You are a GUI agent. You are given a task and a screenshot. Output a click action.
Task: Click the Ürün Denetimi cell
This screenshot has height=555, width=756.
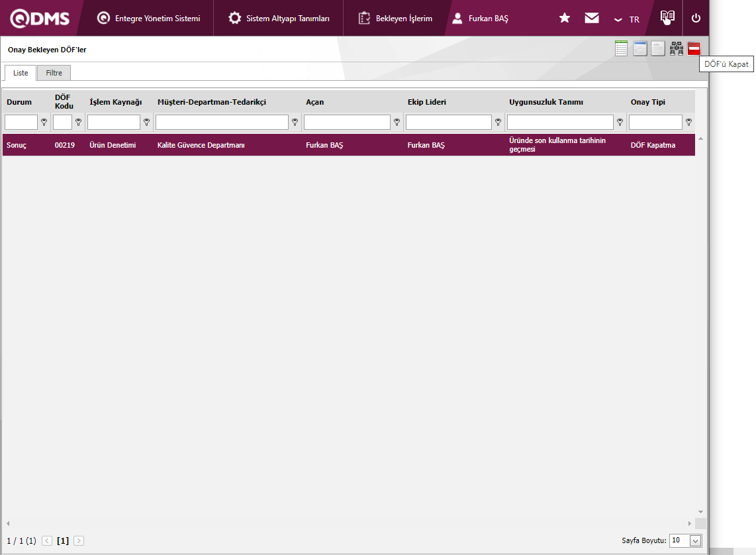[113, 145]
